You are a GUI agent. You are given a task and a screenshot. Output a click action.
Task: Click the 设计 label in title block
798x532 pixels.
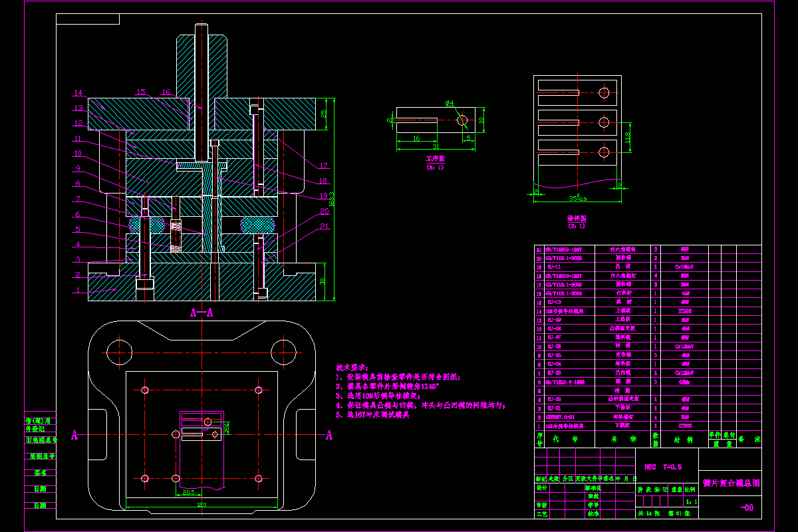pyautogui.click(x=542, y=487)
